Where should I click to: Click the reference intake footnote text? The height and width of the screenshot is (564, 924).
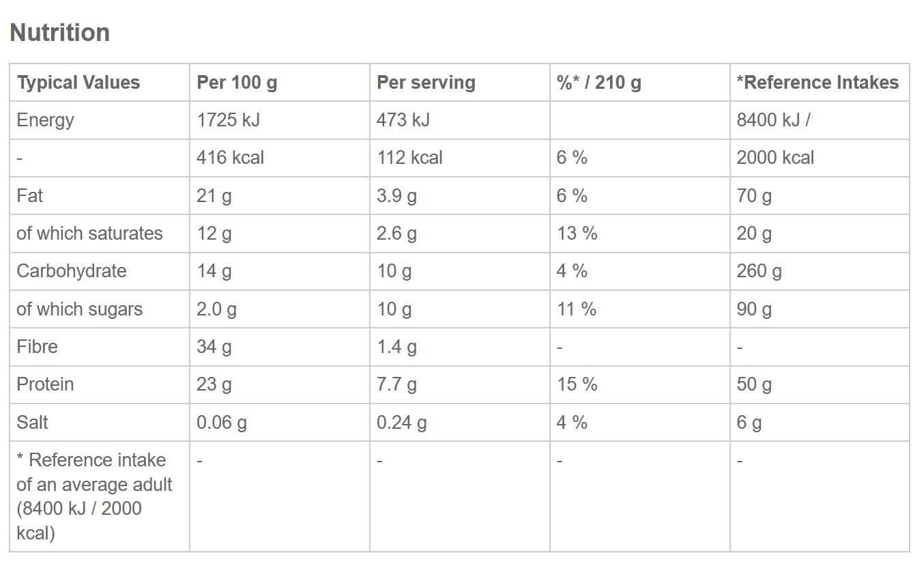(x=94, y=496)
